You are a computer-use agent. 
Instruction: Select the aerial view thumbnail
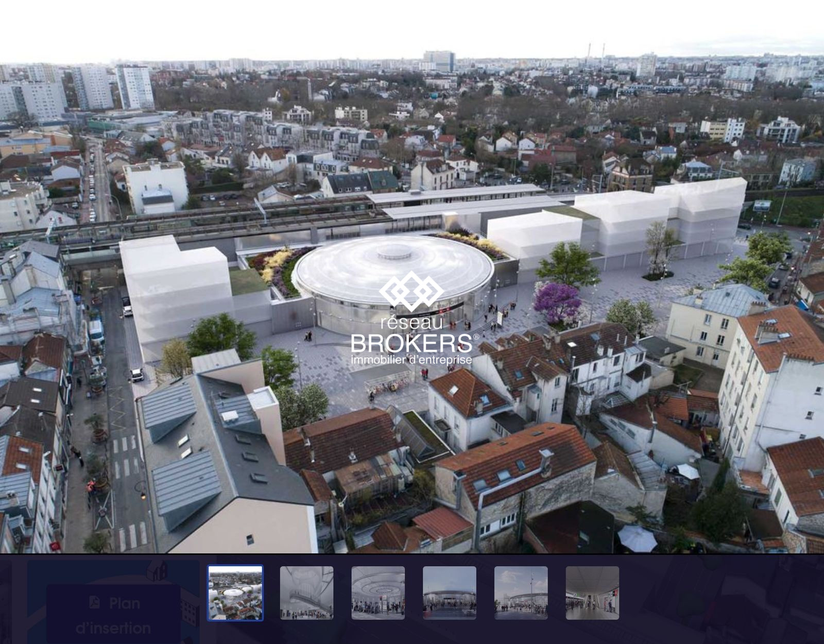pyautogui.click(x=235, y=592)
